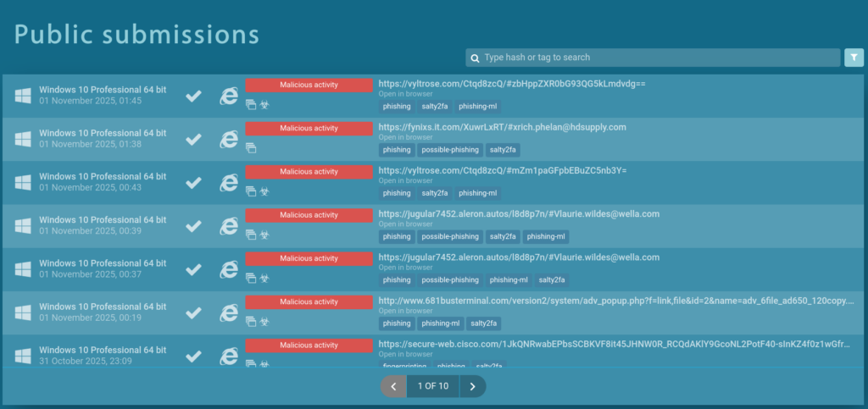Image resolution: width=868 pixels, height=409 pixels.
Task: Click Internet Explorer icon in 00:19 row
Action: coord(228,312)
